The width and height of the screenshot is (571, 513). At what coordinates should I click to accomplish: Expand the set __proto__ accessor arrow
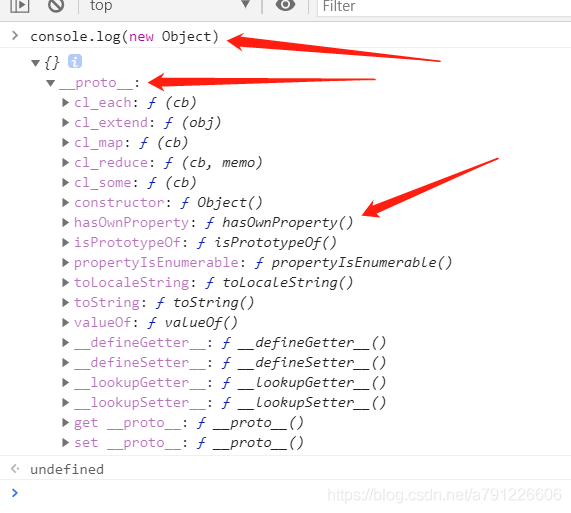pyautogui.click(x=66, y=443)
